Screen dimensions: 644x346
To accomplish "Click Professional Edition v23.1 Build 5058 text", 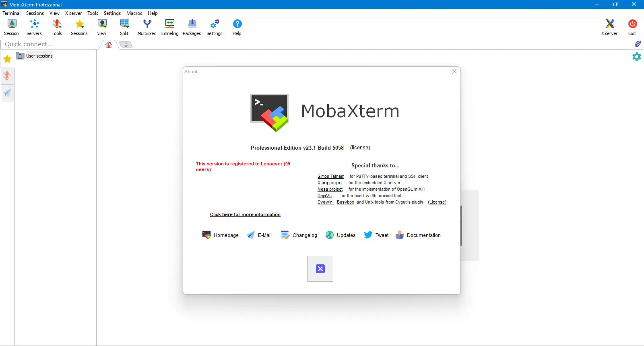I will pos(297,148).
